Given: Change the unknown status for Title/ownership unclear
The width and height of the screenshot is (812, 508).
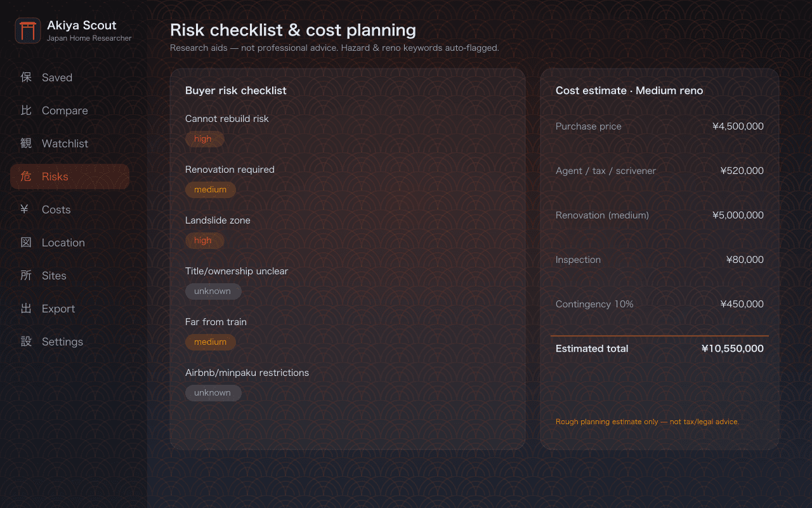Looking at the screenshot, I should click(x=213, y=291).
